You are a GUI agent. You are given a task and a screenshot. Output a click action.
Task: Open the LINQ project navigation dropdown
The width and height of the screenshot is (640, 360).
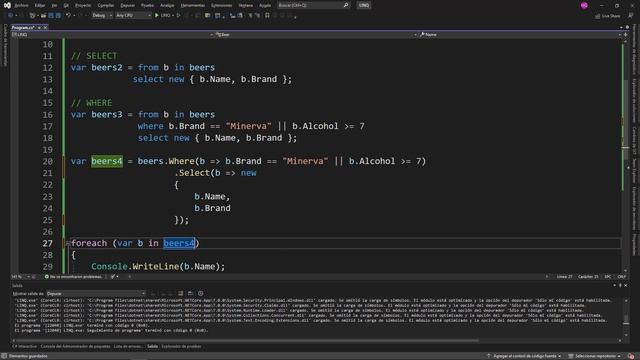(x=113, y=35)
